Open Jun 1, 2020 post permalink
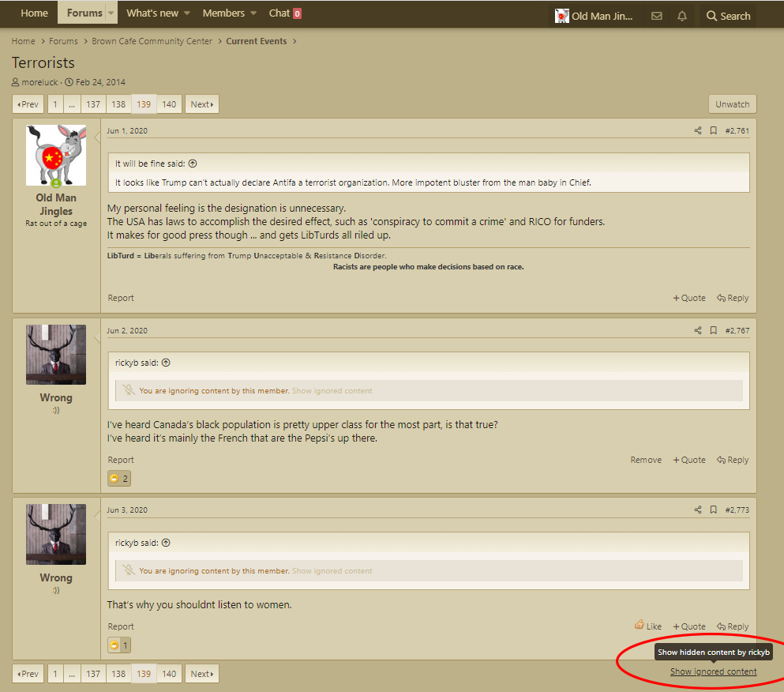 pos(127,130)
